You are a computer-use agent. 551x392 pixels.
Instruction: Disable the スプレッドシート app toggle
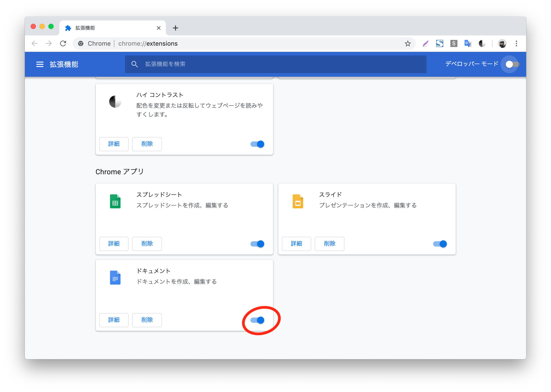(257, 244)
